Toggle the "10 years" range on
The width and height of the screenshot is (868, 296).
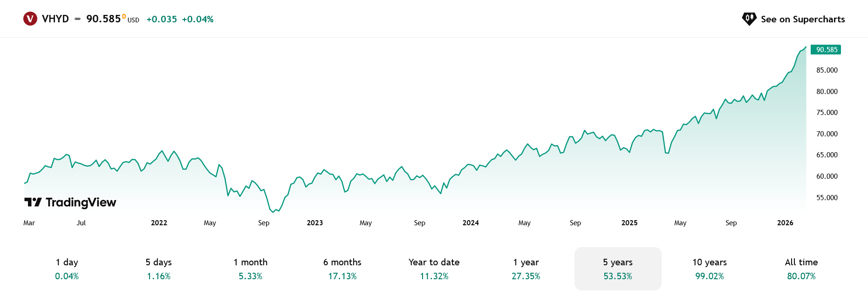coord(709,269)
